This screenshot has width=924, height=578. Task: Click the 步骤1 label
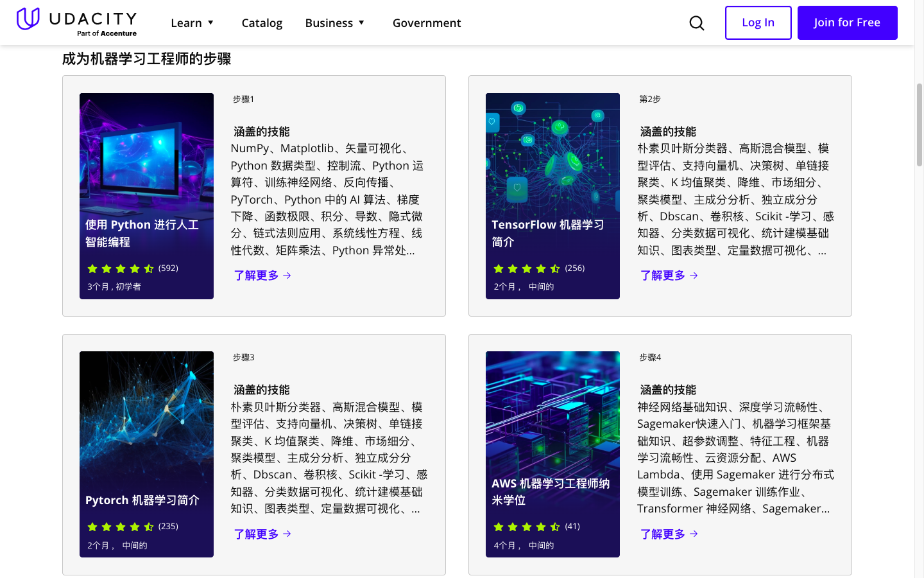pos(244,99)
